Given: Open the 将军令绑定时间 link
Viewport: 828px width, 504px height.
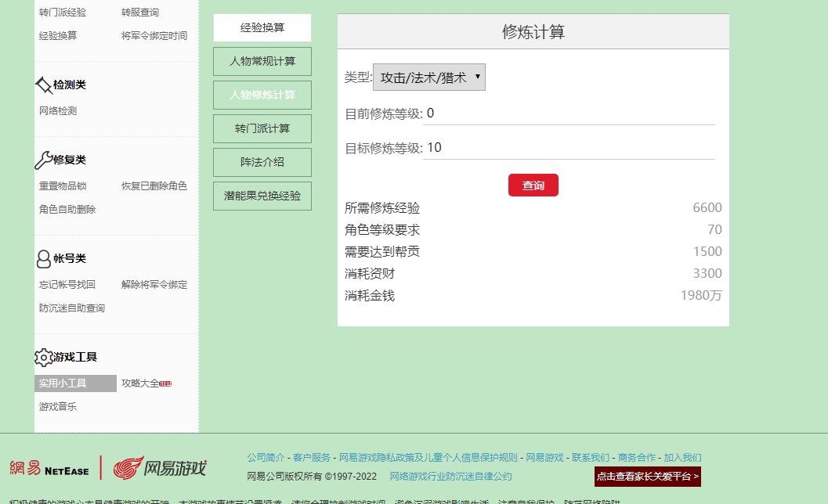Looking at the screenshot, I should click(x=154, y=35).
